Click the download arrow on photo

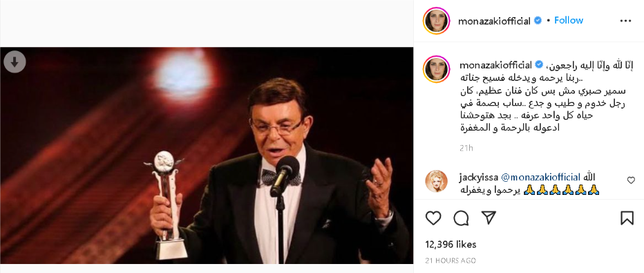pos(15,62)
